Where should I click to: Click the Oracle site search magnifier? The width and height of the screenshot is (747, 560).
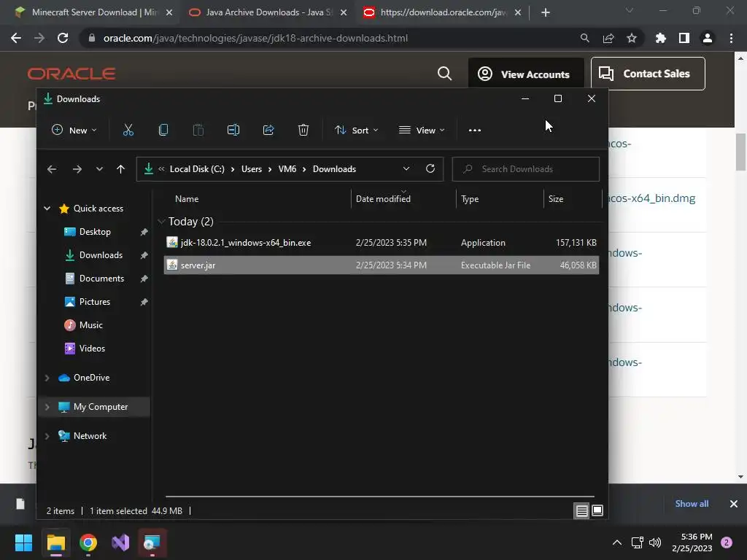coord(444,74)
